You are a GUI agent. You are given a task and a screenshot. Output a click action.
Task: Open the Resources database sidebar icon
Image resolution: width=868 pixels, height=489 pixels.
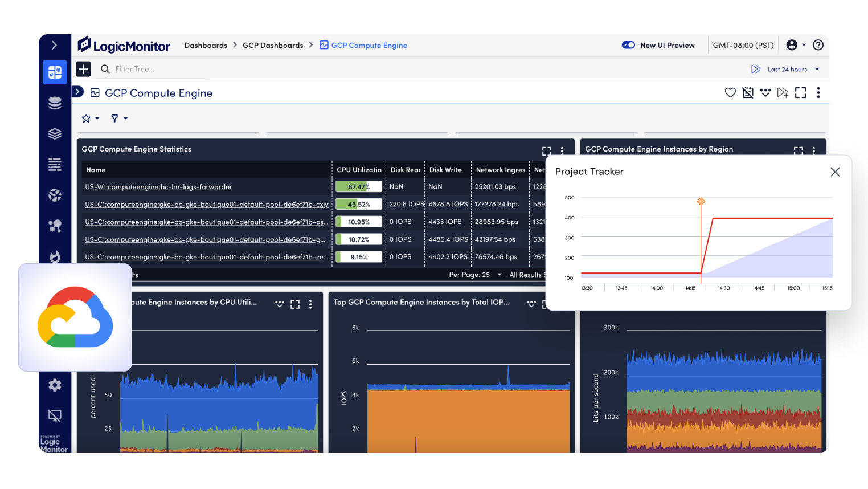(55, 103)
